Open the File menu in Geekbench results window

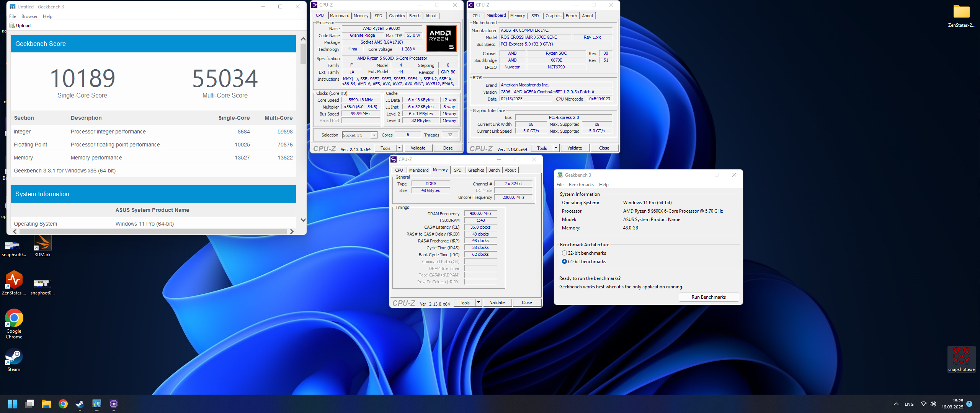click(13, 16)
